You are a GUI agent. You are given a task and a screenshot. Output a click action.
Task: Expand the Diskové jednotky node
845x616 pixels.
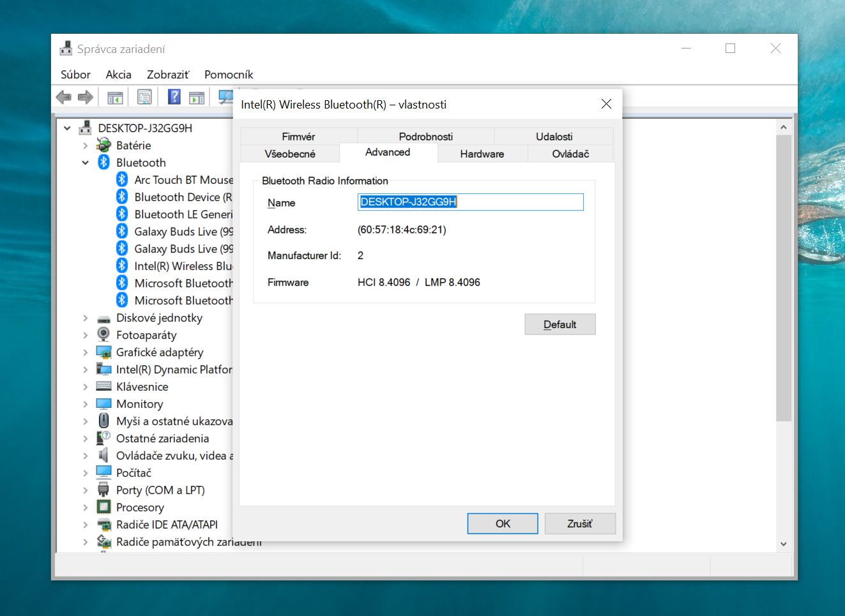[x=86, y=318]
